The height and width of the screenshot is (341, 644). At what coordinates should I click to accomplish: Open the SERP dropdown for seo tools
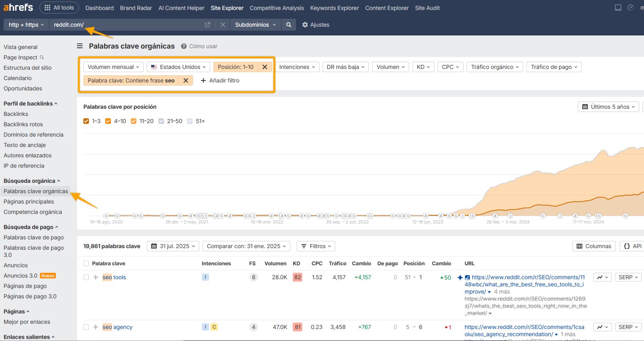pyautogui.click(x=628, y=277)
